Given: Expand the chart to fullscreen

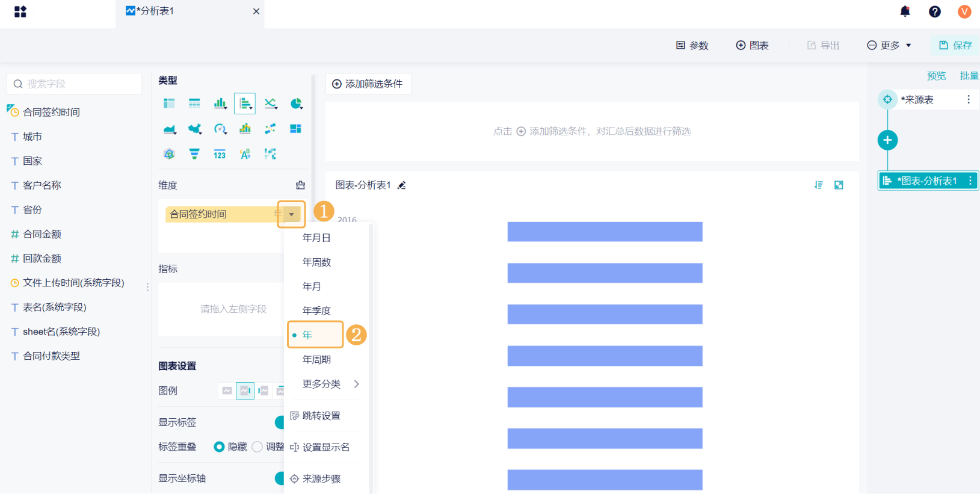Looking at the screenshot, I should pos(839,185).
